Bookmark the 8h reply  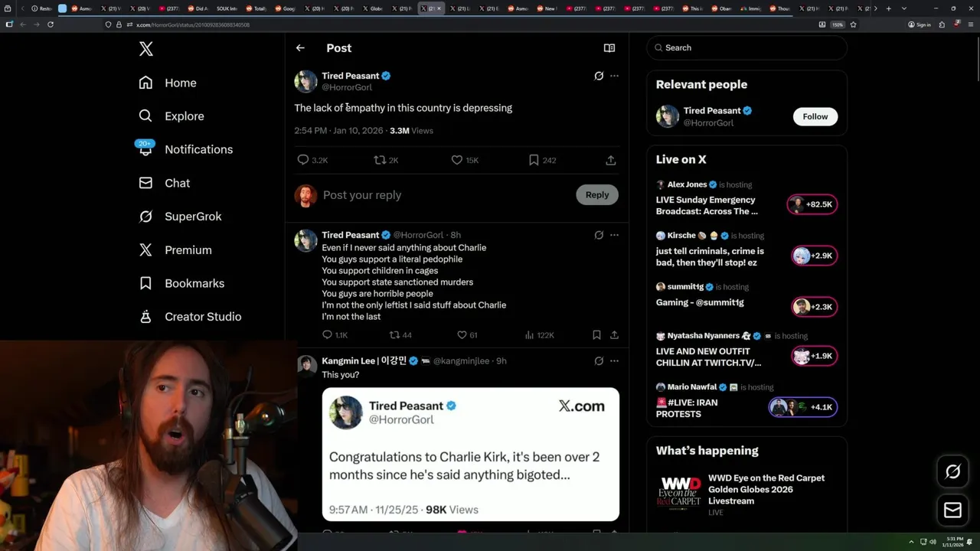(x=596, y=335)
